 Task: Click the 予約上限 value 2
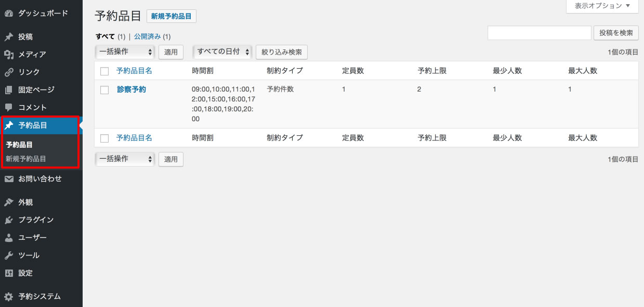point(419,89)
